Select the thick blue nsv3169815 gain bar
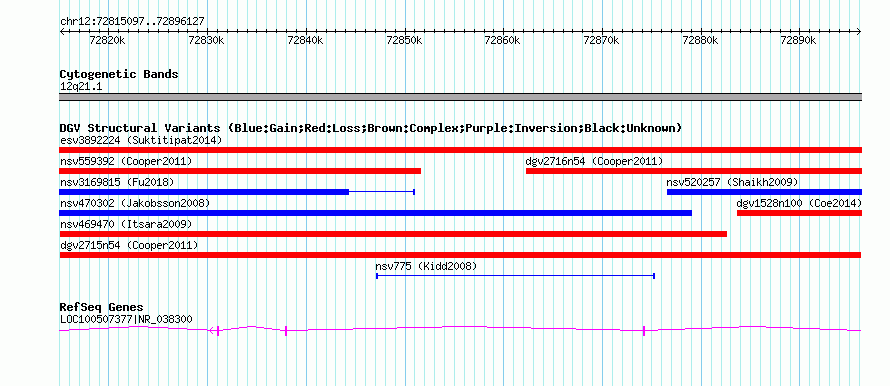 pyautogui.click(x=204, y=192)
